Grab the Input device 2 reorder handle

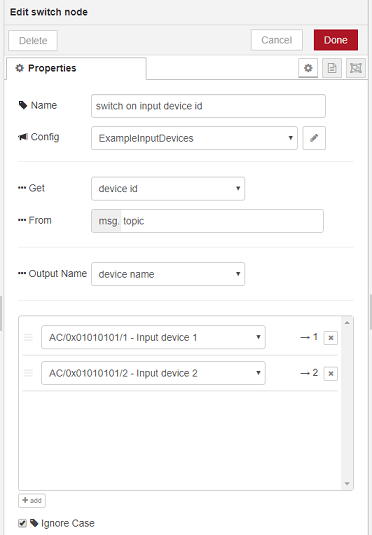28,373
